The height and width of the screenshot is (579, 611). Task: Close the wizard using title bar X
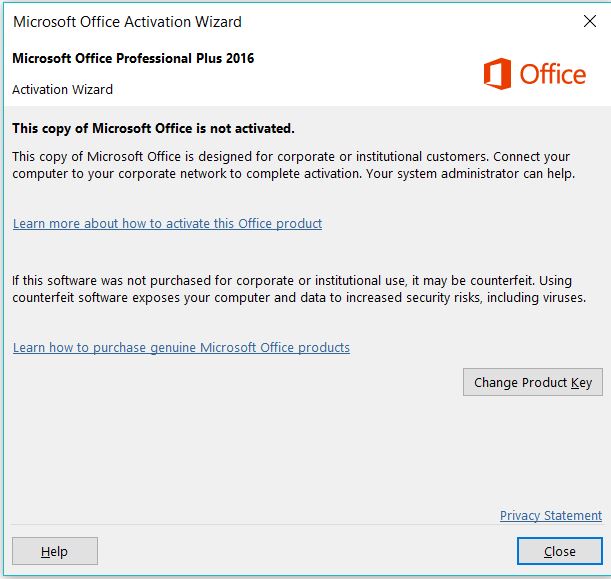point(589,21)
